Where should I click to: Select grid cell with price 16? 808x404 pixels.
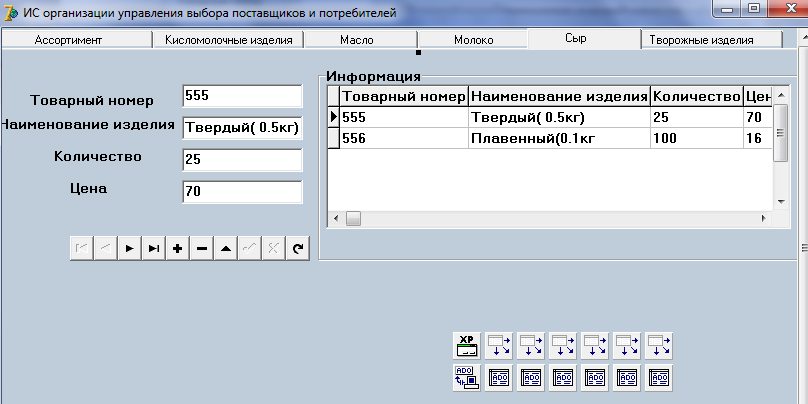(x=758, y=138)
